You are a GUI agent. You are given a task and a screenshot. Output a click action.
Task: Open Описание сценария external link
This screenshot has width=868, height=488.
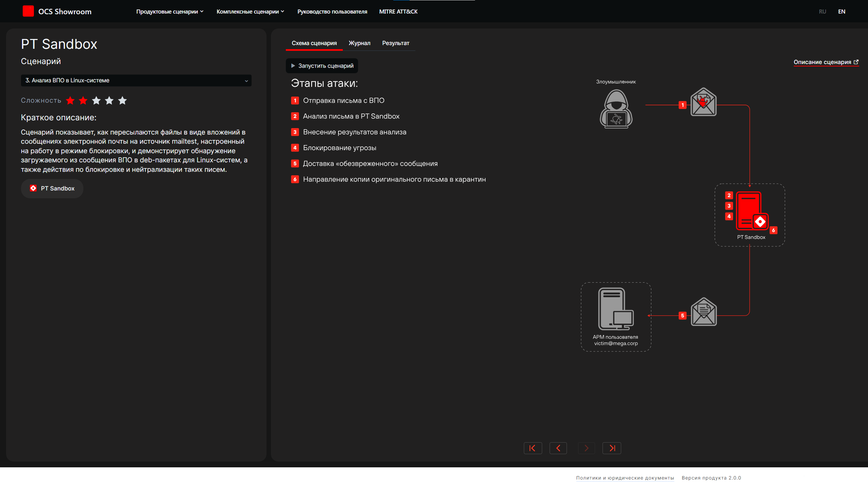click(x=826, y=62)
